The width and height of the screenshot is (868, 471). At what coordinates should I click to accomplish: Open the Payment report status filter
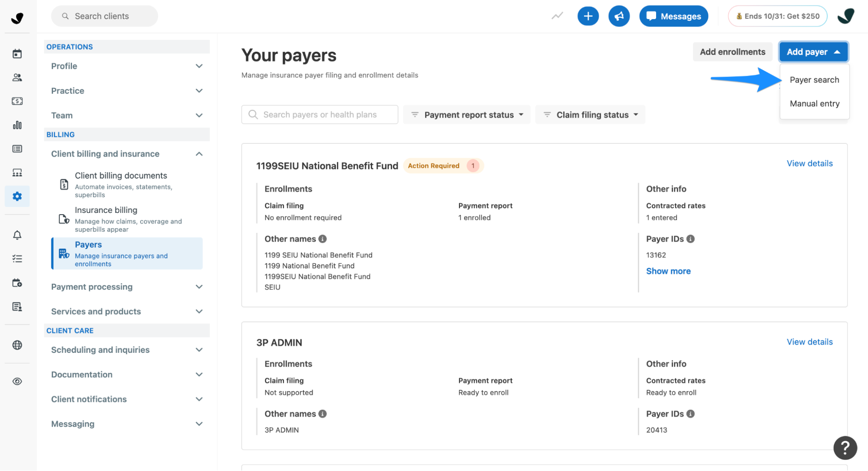click(x=467, y=115)
